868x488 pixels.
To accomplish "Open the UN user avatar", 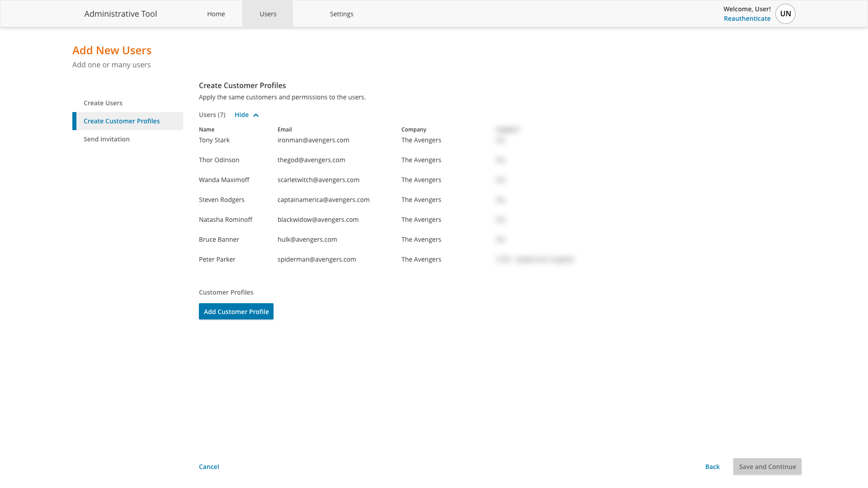I will click(785, 14).
